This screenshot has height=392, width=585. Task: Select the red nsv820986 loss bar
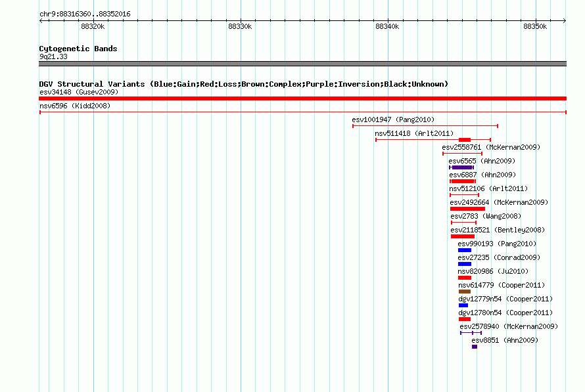[x=465, y=278]
